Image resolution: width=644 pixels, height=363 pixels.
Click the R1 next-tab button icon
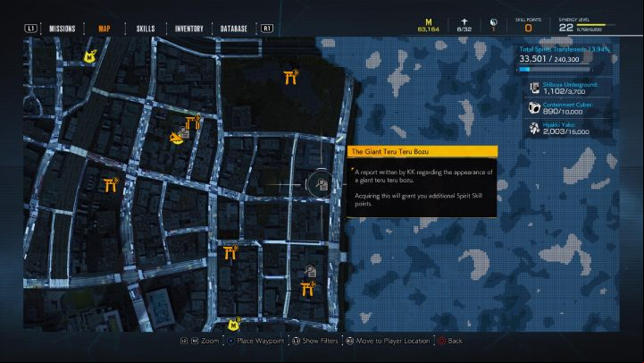[267, 29]
